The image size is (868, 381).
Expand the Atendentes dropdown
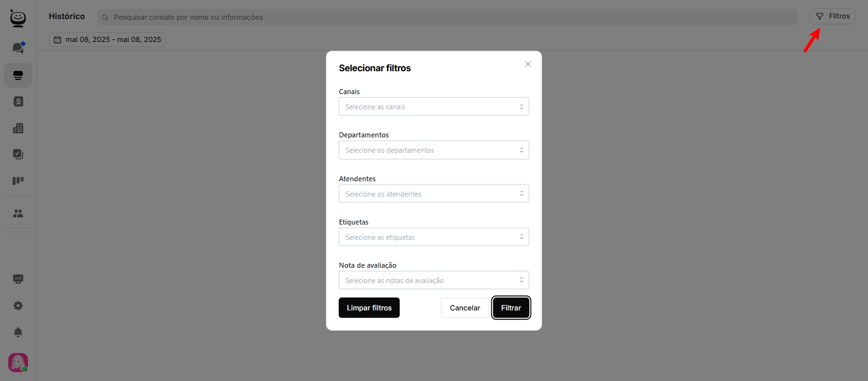coord(433,194)
